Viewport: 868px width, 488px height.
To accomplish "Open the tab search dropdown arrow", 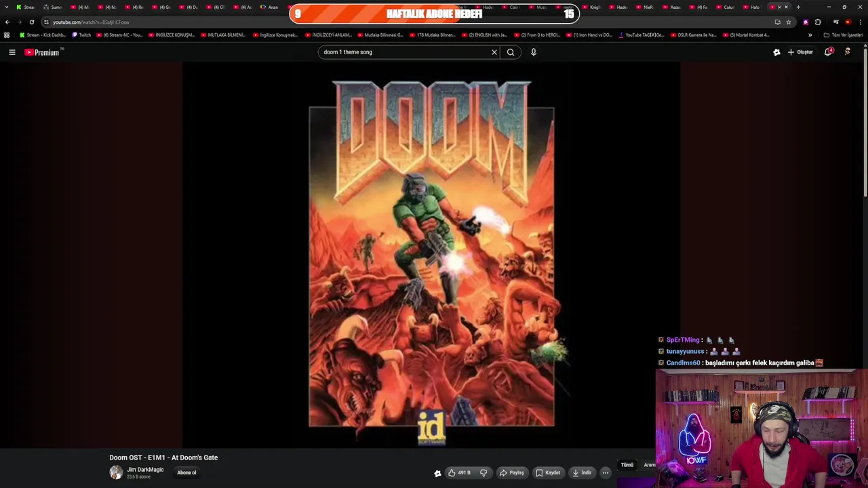I will point(7,7).
